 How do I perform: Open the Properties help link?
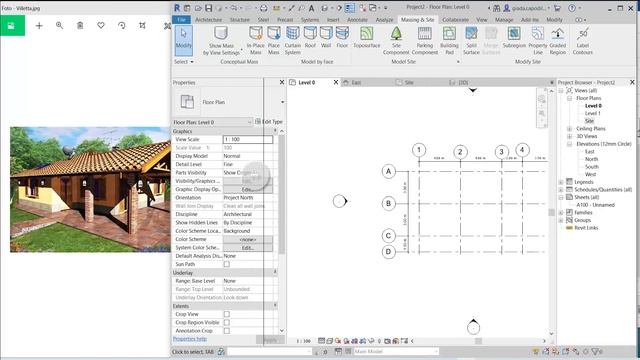pyautogui.click(x=190, y=339)
